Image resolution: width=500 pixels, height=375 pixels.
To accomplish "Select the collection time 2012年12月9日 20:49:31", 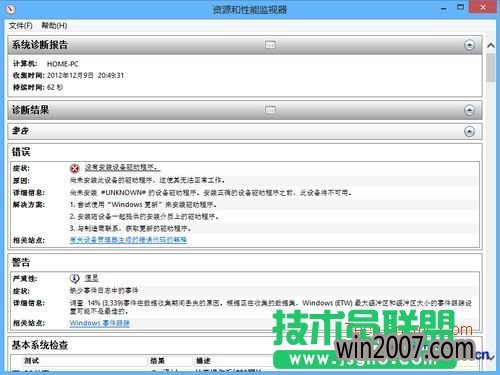I will (85, 76).
